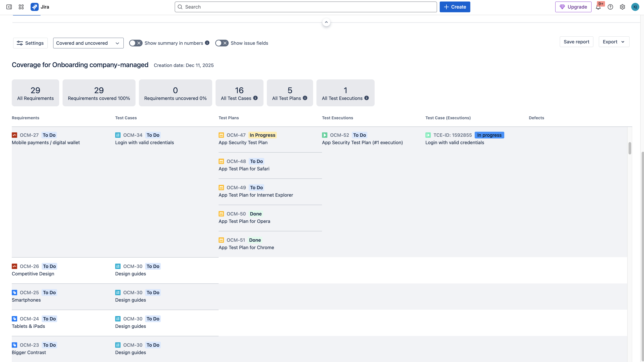Enable Show summary in numbers toggle

click(136, 43)
